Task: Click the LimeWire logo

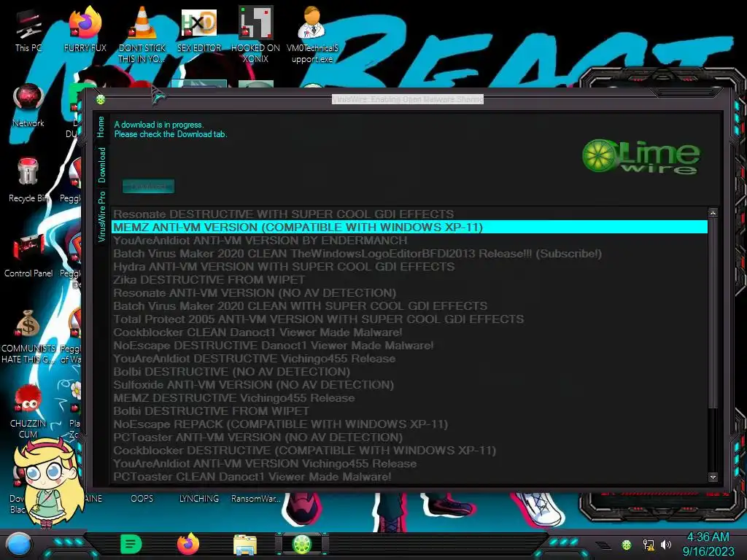Action: 640,156
